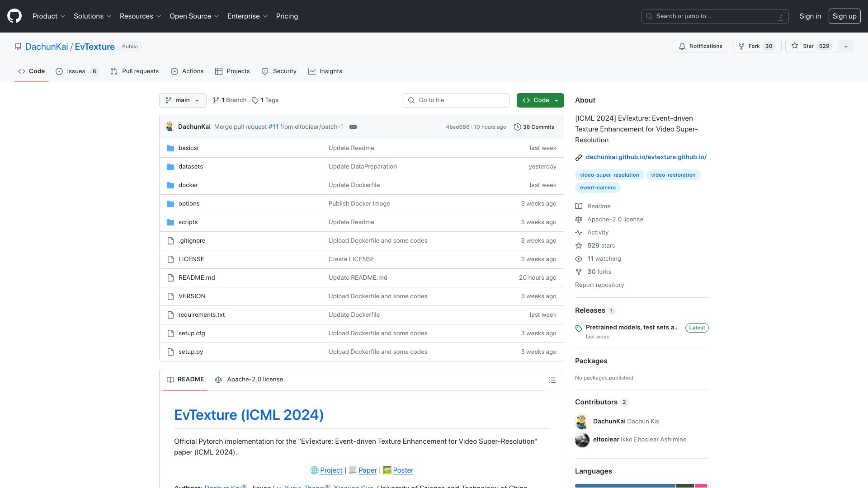Open README outline list icon
This screenshot has height=488, width=868.
click(x=552, y=380)
